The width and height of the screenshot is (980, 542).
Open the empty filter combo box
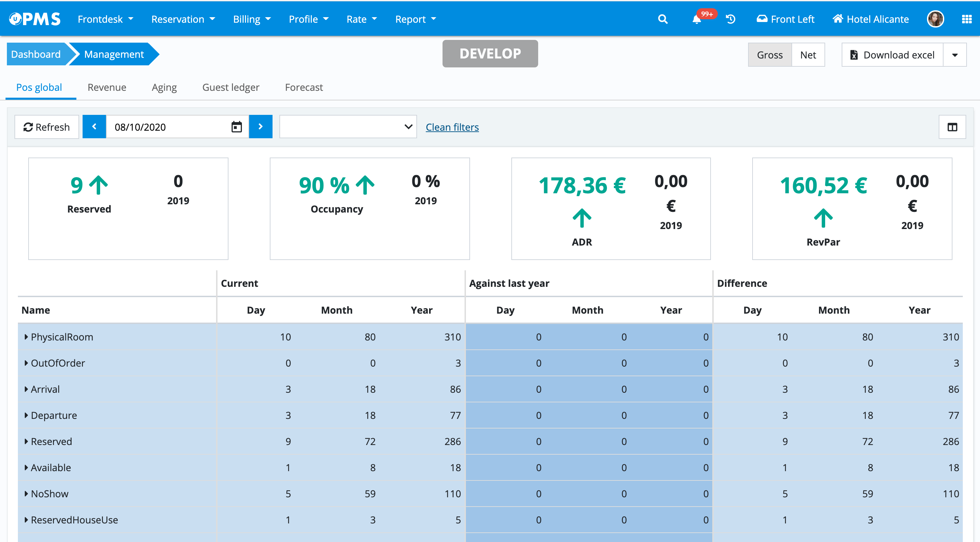pos(348,127)
